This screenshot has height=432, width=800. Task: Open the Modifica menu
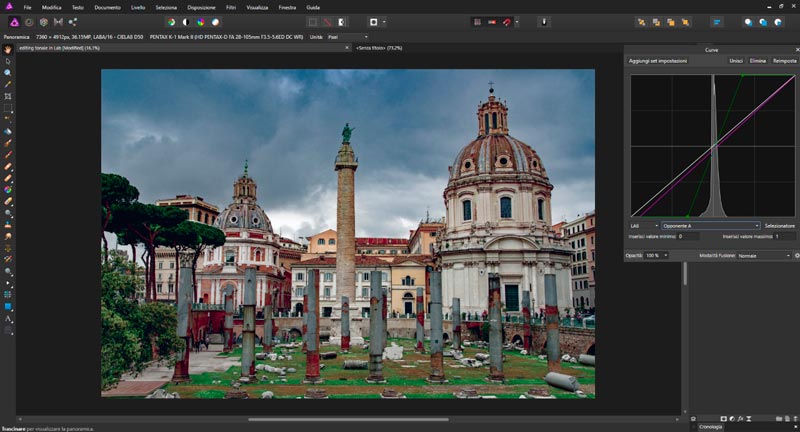[52, 8]
